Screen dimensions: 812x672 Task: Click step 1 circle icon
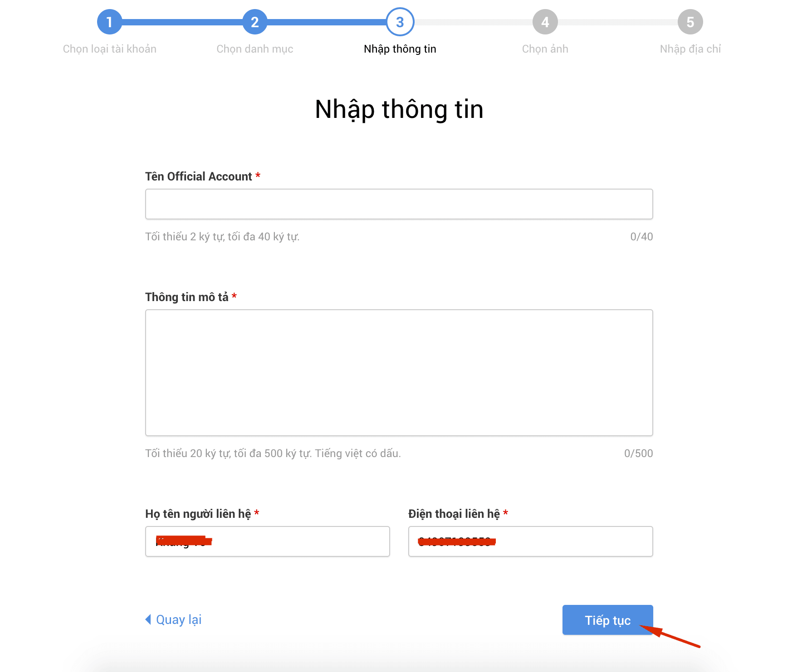tap(109, 22)
